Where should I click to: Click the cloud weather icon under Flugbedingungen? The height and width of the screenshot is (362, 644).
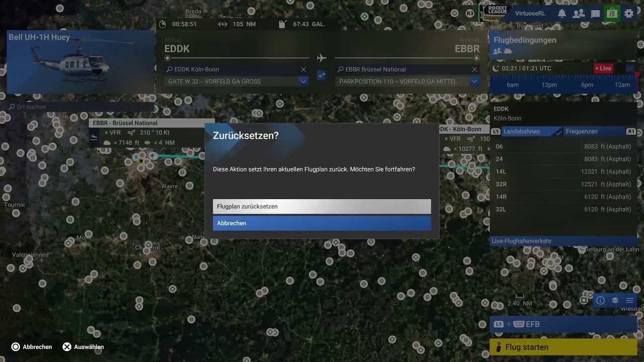pos(508,51)
